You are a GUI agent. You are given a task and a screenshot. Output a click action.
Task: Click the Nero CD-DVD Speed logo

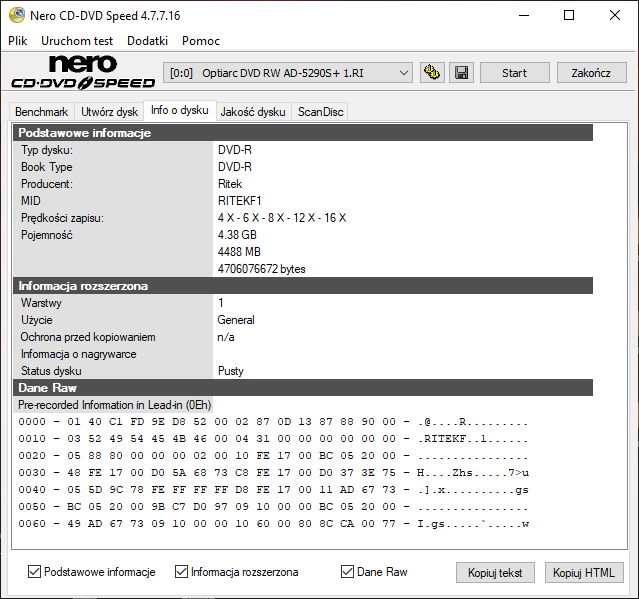[83, 72]
